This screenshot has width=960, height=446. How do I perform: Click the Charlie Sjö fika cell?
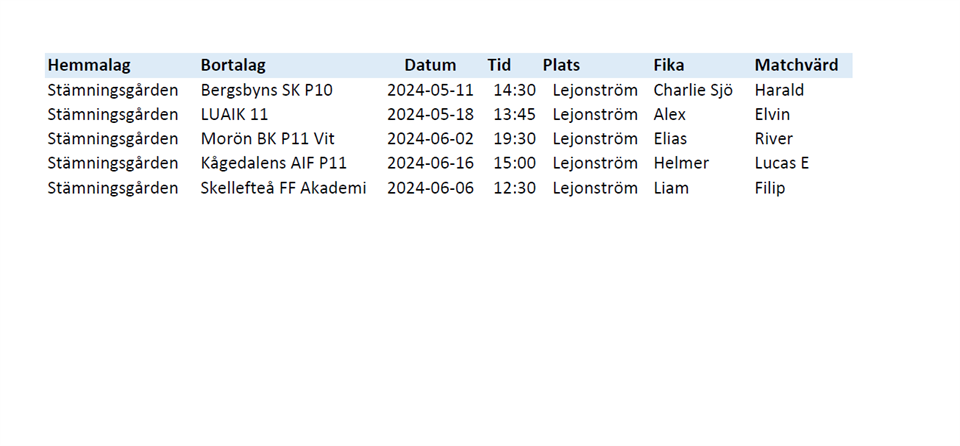point(693,90)
